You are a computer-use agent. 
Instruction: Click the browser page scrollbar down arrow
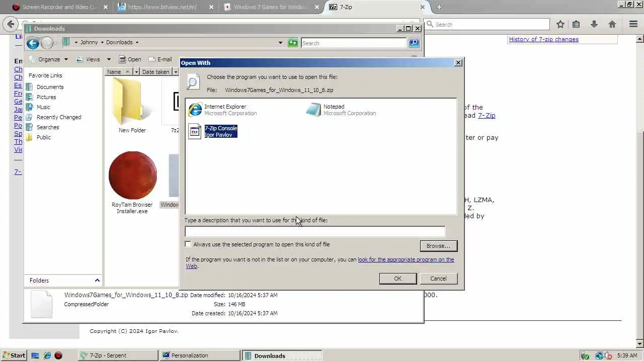coord(639,344)
